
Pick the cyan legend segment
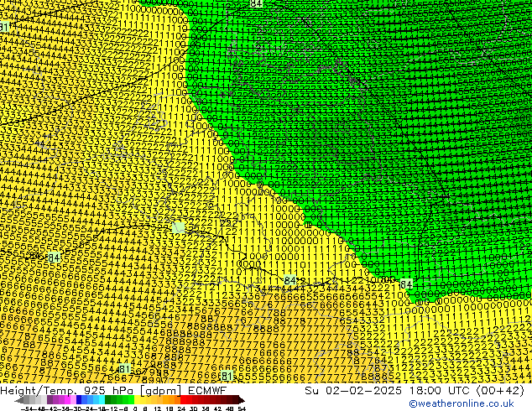(x=102, y=400)
